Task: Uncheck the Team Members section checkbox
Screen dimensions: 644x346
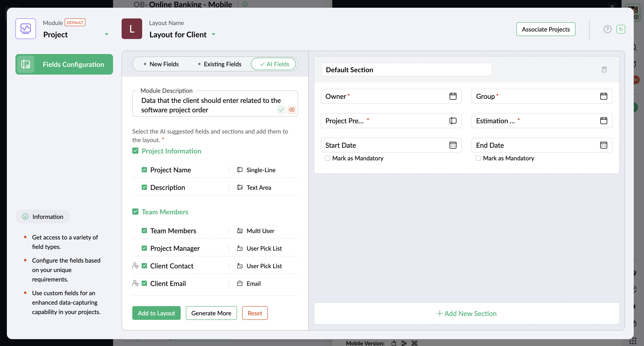Action: [x=135, y=212]
